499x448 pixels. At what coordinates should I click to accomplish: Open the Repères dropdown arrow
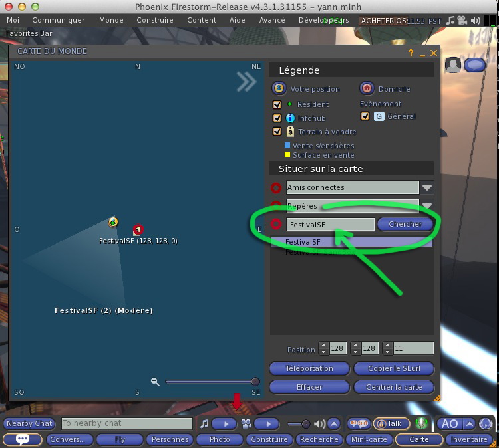[x=426, y=205]
